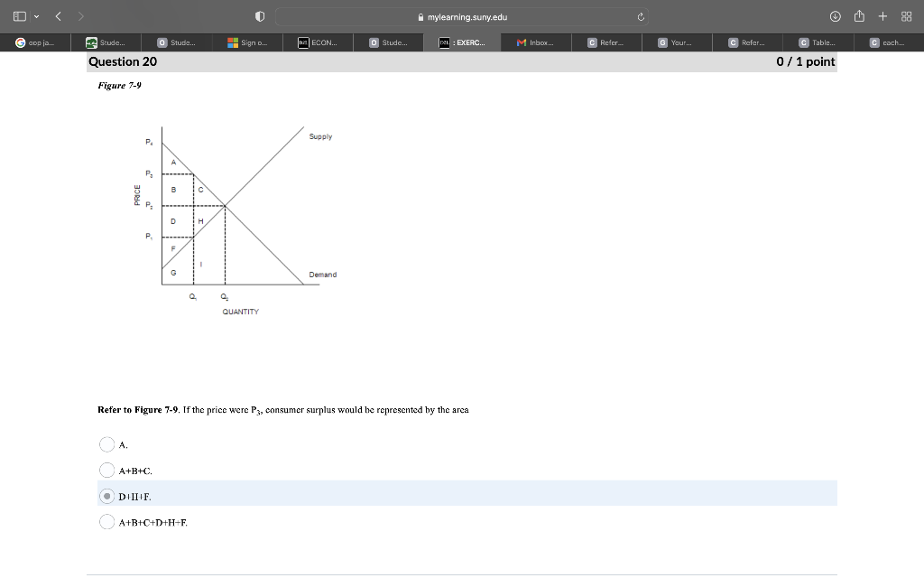This screenshot has height=578, width=924.
Task: Select the answer option 'A.'
Action: point(106,444)
